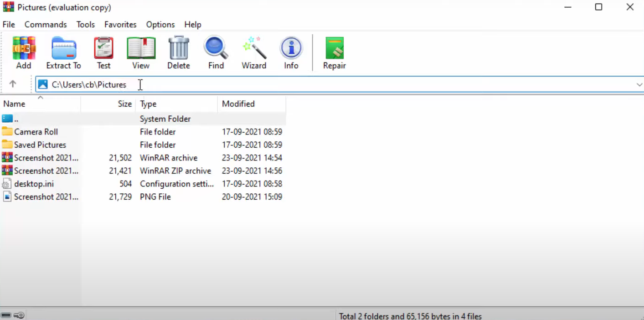
Task: Click the Add archive toolbar icon
Action: pyautogui.click(x=24, y=49)
